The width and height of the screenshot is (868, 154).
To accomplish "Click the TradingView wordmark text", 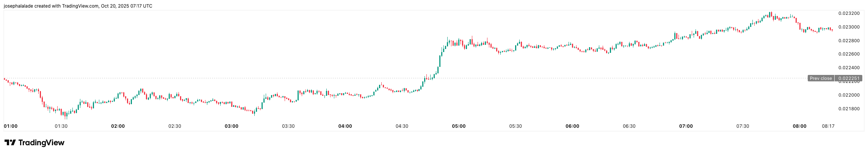I will pos(41,143).
